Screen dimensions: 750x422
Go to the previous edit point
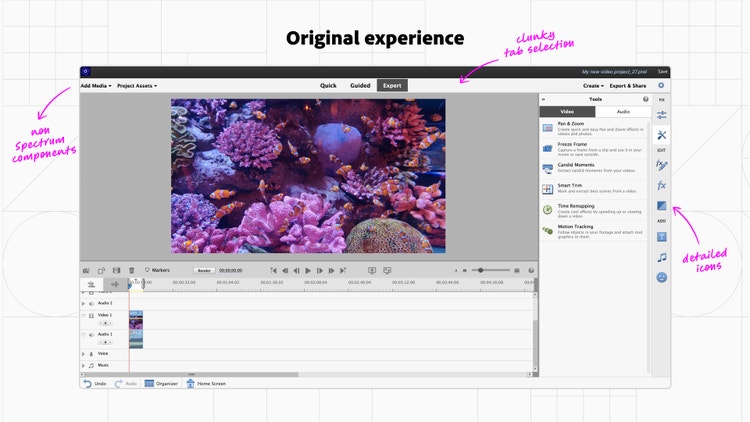(274, 270)
